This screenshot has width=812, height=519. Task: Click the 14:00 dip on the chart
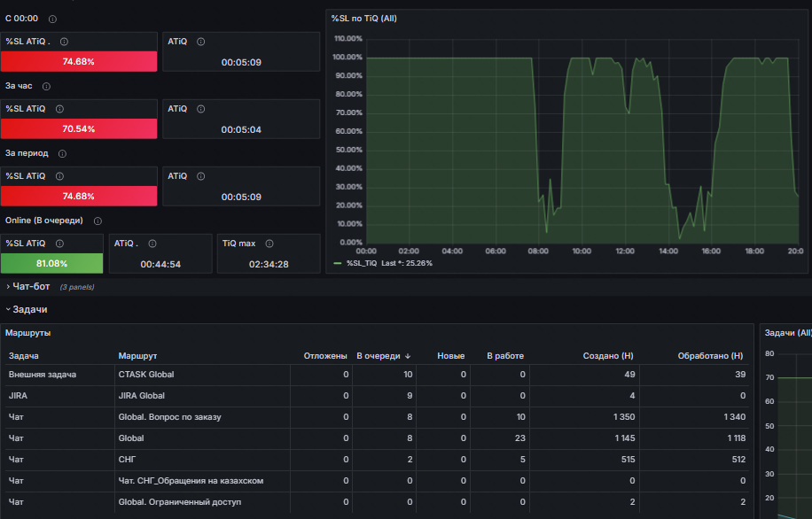click(x=679, y=237)
